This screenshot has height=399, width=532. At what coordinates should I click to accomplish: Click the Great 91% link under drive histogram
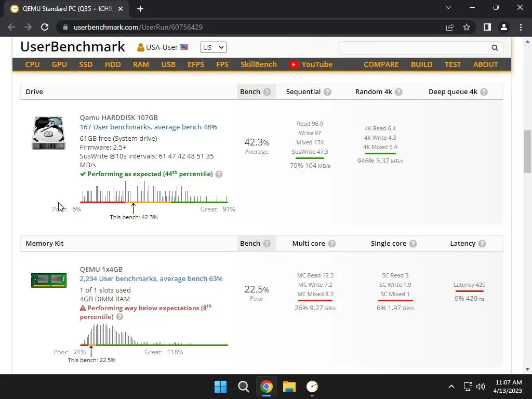coord(229,209)
